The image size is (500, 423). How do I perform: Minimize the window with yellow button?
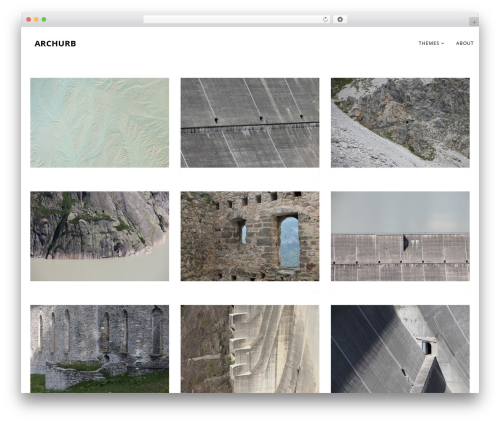click(36, 20)
